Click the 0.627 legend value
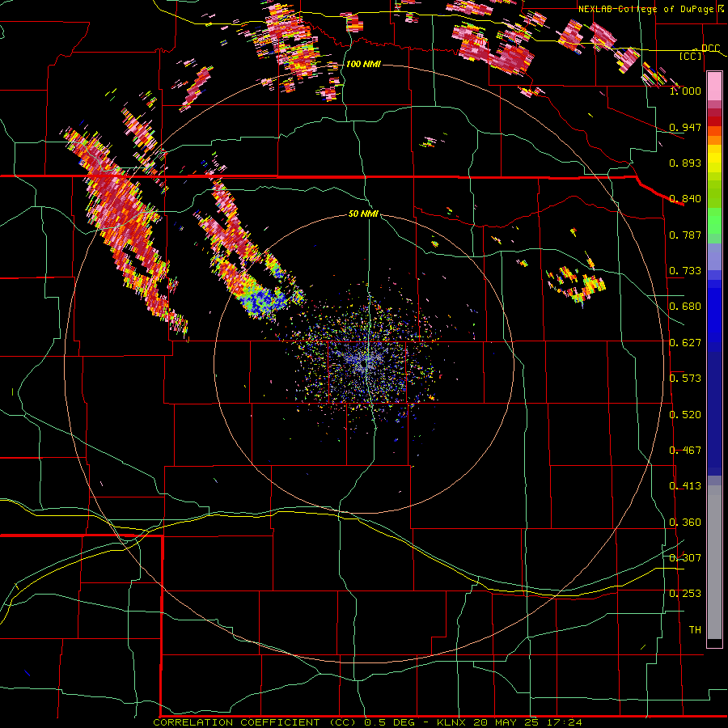This screenshot has width=728, height=728. click(685, 343)
